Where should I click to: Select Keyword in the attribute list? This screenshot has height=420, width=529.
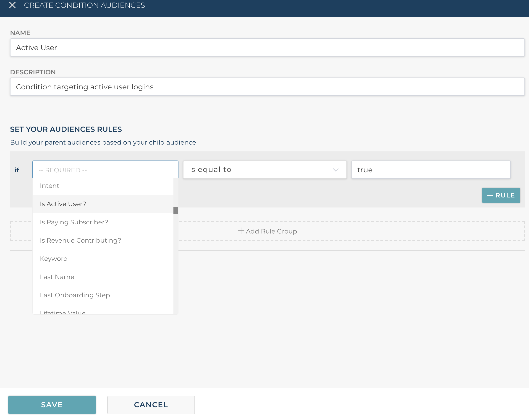(x=54, y=258)
